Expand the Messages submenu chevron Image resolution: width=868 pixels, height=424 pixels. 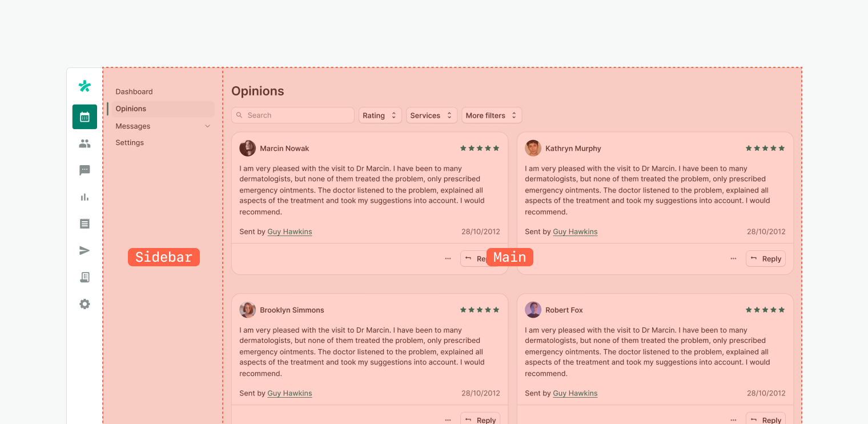tap(207, 126)
